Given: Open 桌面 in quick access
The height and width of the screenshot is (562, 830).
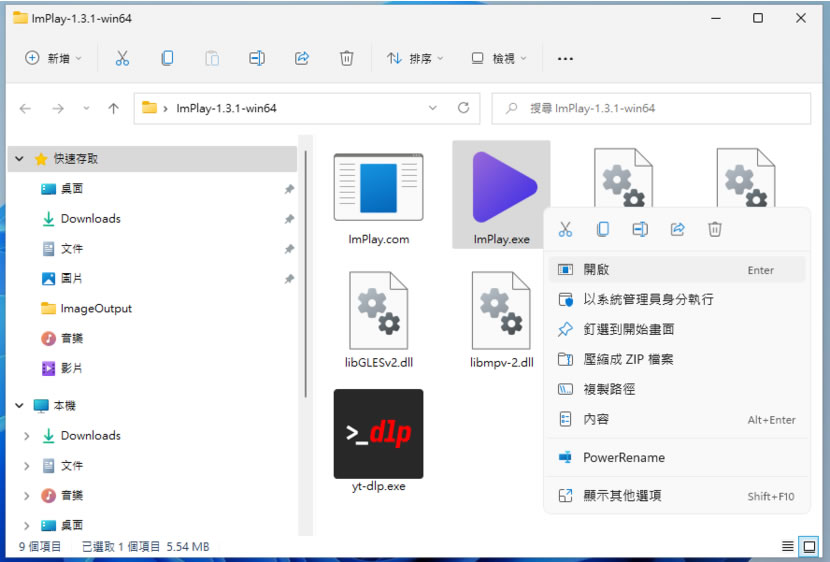Looking at the screenshot, I should pos(62,188).
